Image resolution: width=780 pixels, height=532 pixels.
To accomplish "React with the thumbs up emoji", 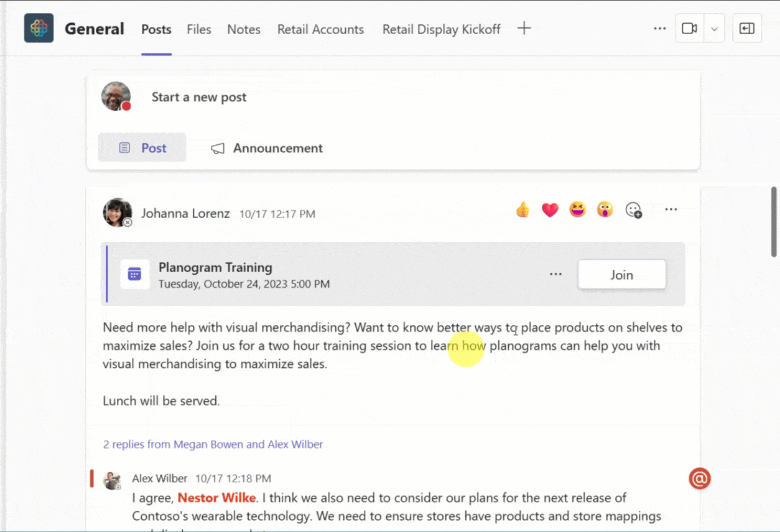I will click(522, 209).
